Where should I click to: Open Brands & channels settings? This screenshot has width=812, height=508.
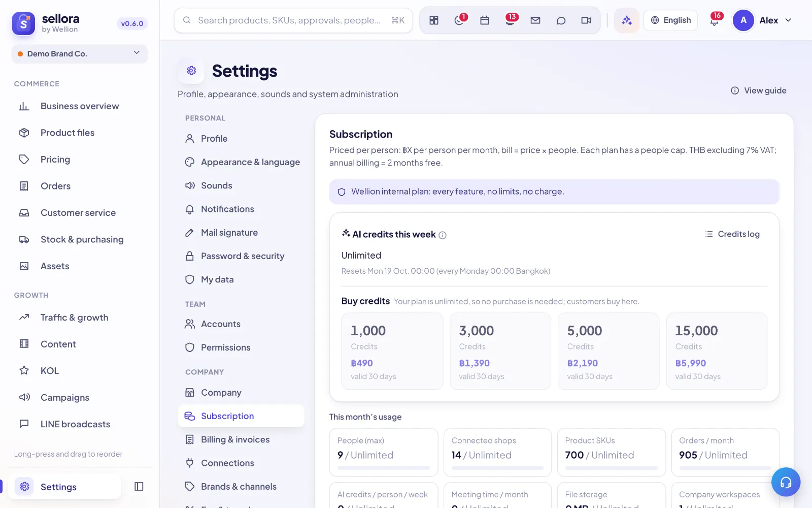pyautogui.click(x=241, y=487)
